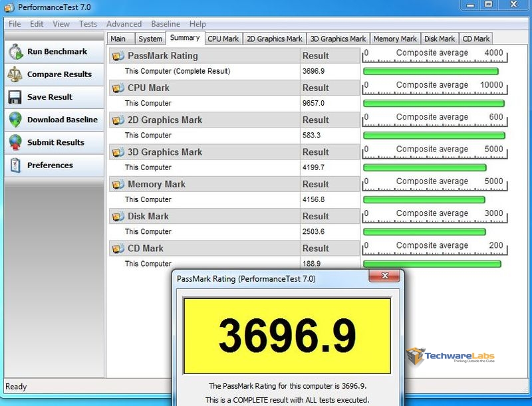Viewport: 532px width, 406px height.
Task: Click the Memory Mark green result bar
Action: [x=424, y=199]
